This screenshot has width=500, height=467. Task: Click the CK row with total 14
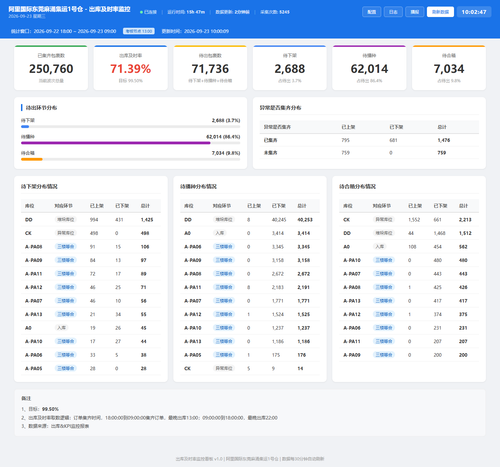click(250, 368)
